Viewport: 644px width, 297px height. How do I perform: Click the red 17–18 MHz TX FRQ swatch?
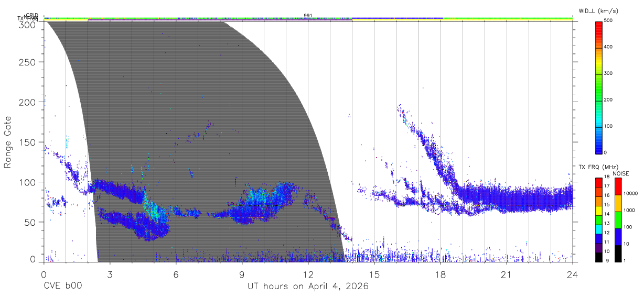tap(598, 182)
